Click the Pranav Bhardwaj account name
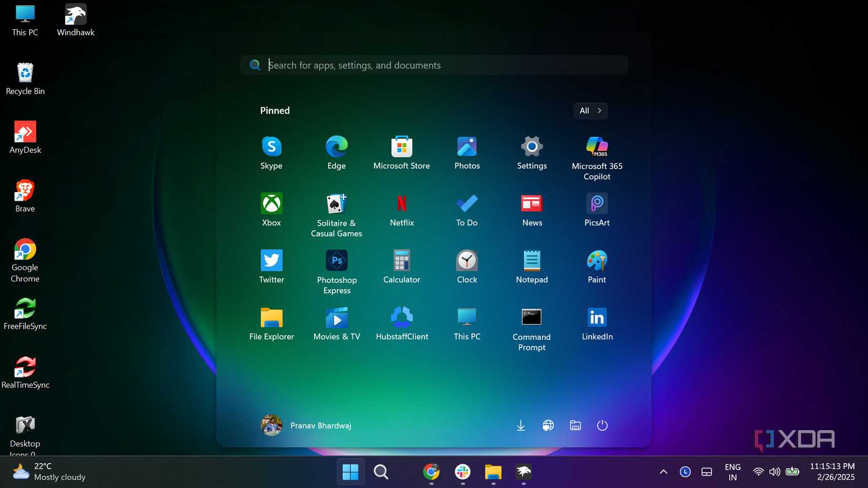This screenshot has height=488, width=868. [321, 425]
